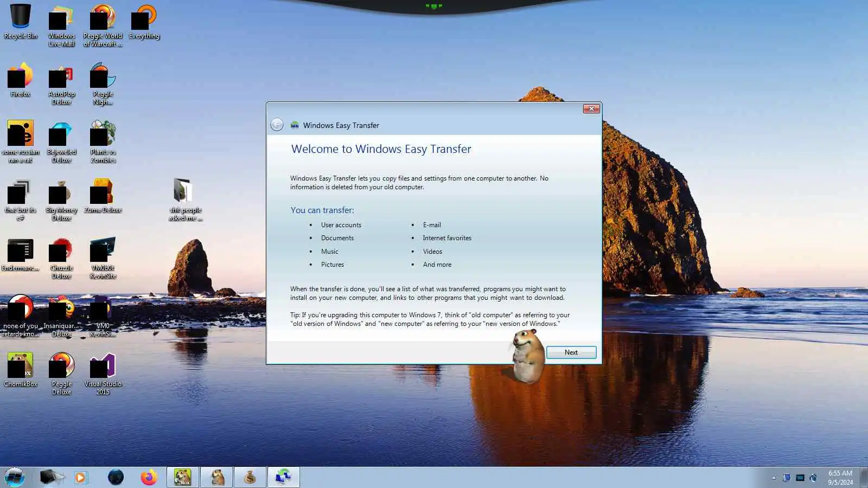868x488 pixels.
Task: Click 'Videos' list item
Action: (x=433, y=252)
